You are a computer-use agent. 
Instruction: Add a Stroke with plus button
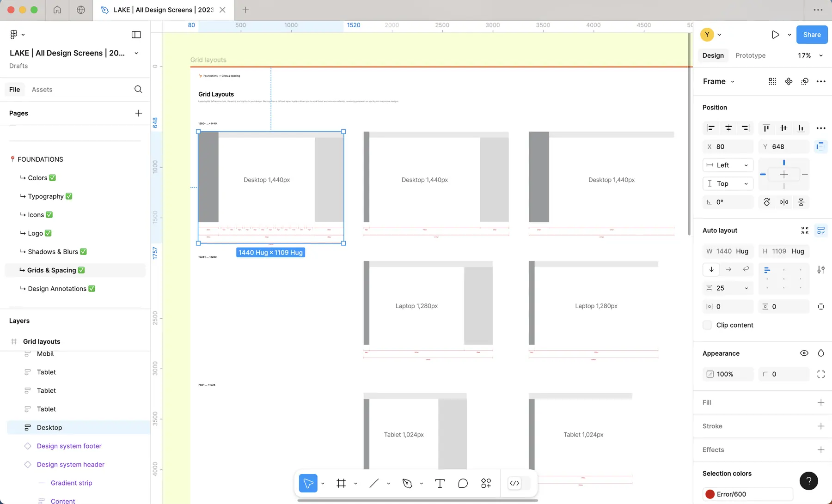coord(821,426)
